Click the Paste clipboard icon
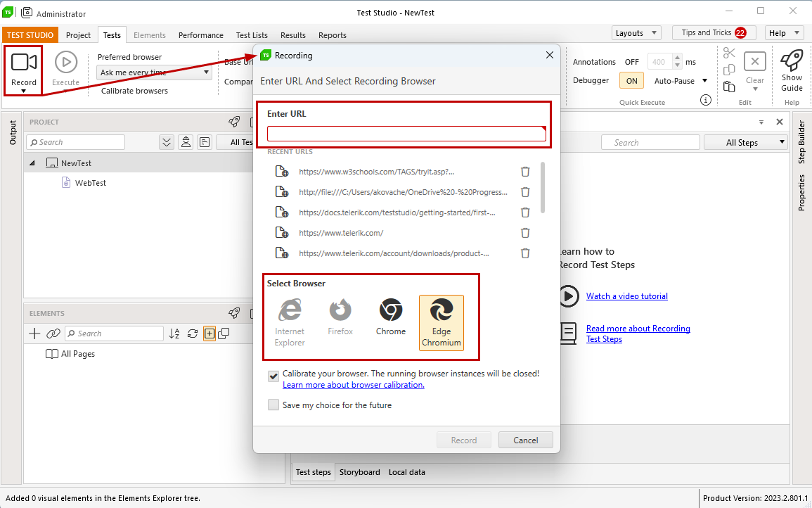812x508 pixels. click(x=729, y=87)
